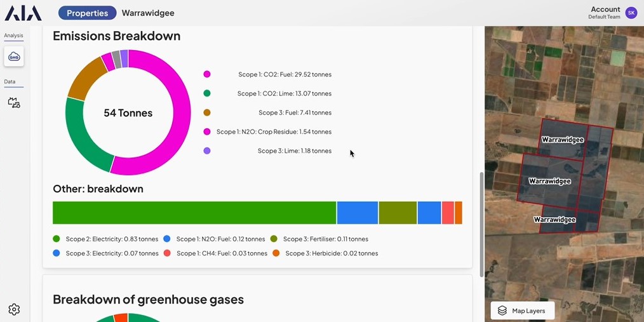The height and width of the screenshot is (322, 644).
Task: Click 'Scope 3: Fuel: 7.41 tonnes'
Action: point(295,112)
